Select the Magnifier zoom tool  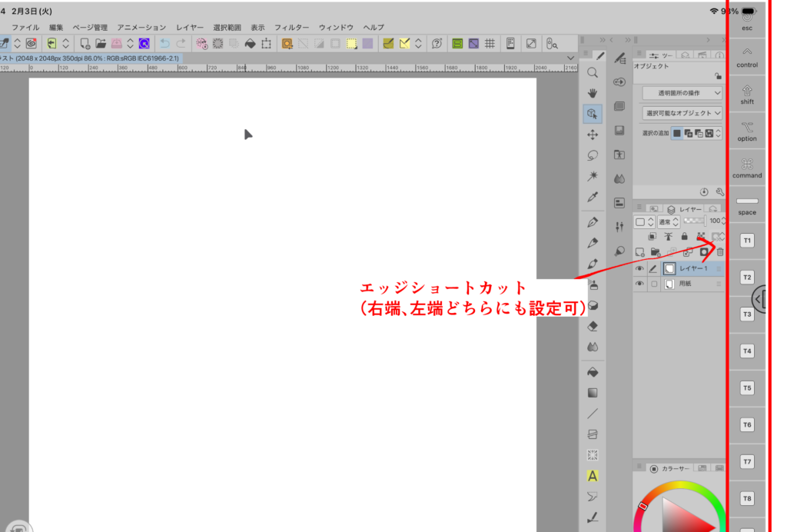click(593, 72)
